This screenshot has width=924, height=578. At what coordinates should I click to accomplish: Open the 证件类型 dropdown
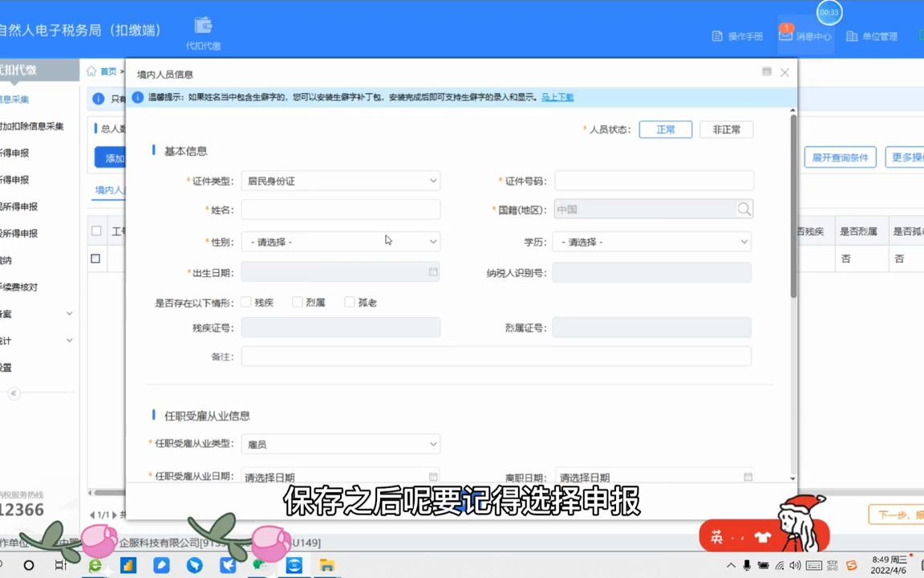click(x=340, y=181)
